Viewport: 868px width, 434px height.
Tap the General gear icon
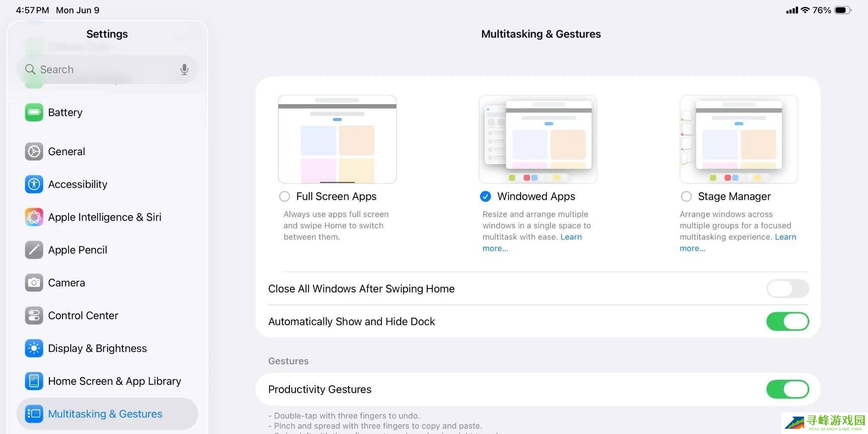click(34, 151)
